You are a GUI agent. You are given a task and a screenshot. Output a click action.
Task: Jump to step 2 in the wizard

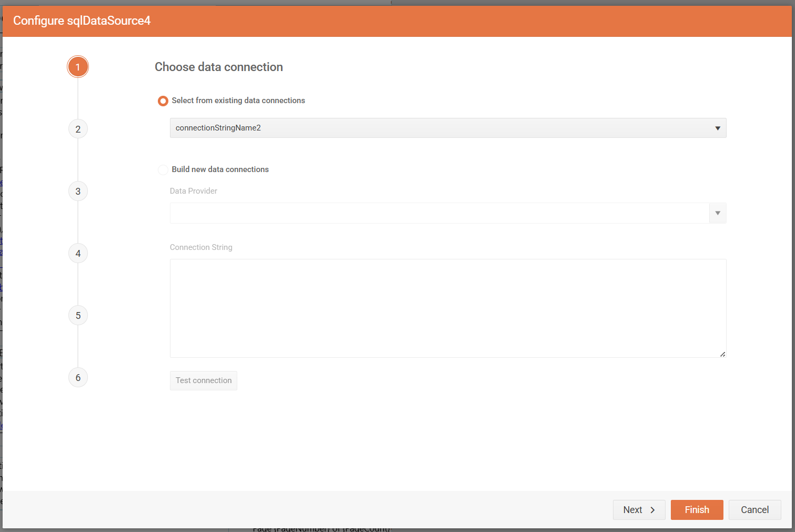tap(78, 129)
